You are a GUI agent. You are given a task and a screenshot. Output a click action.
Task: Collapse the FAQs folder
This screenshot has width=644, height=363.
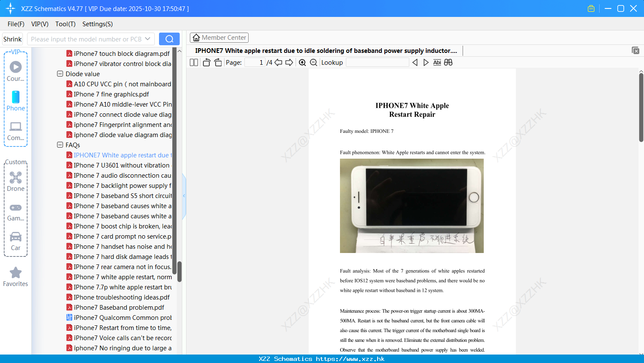60,145
